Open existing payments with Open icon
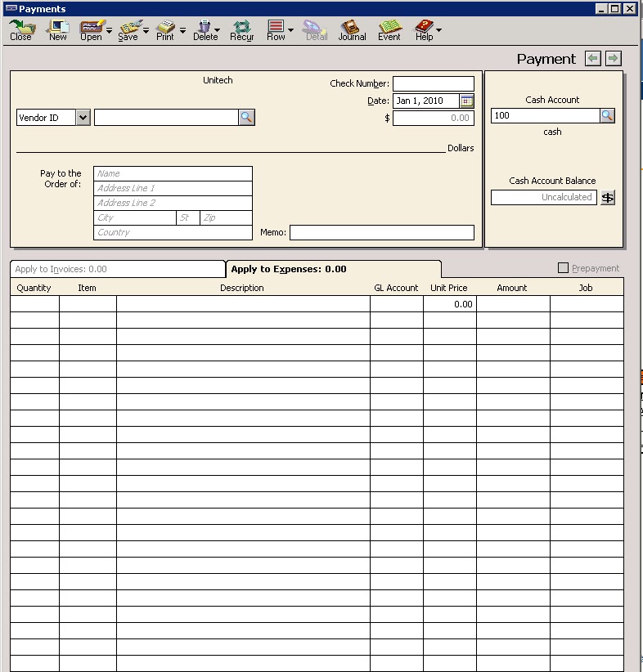Image resolution: width=643 pixels, height=672 pixels. 91,30
